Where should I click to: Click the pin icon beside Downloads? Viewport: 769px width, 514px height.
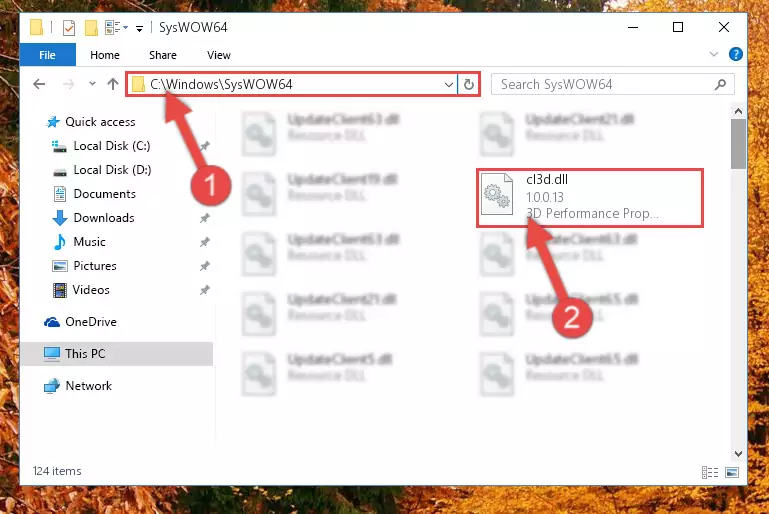[205, 218]
